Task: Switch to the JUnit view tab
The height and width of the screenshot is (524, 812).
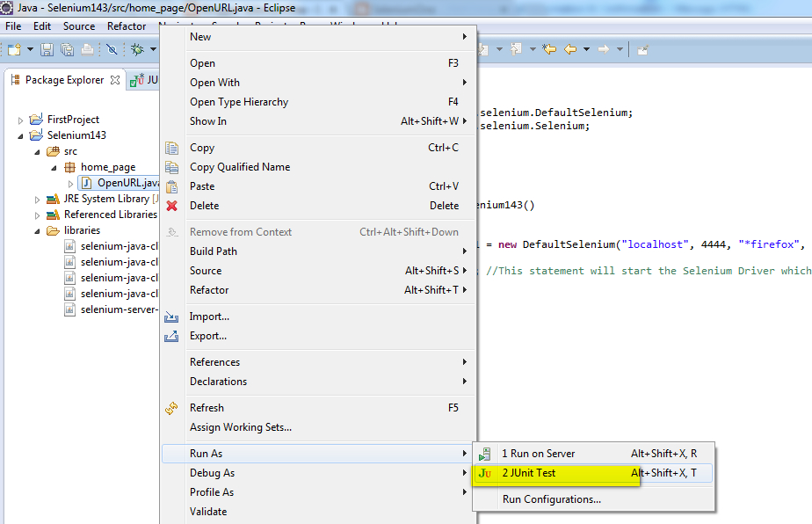Action: (x=144, y=80)
